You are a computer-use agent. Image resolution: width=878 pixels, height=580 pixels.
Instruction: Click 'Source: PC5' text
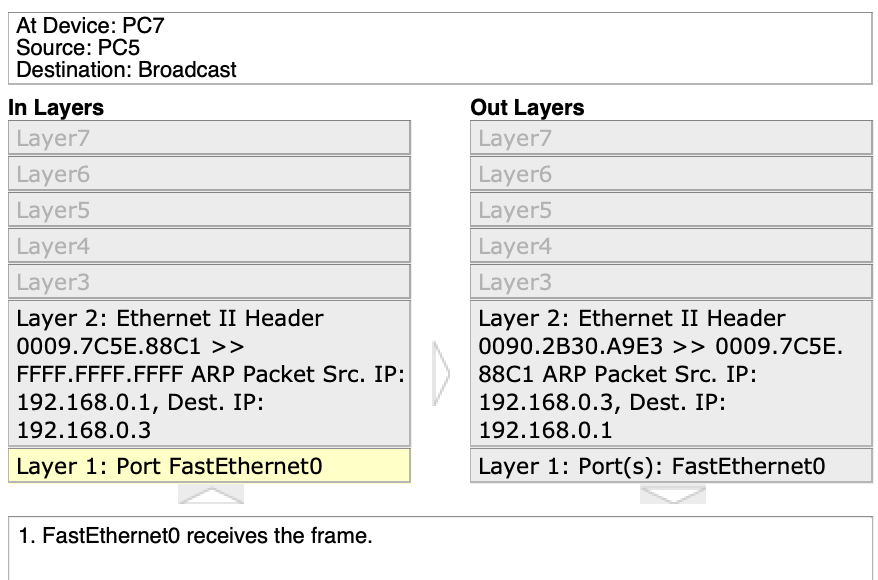78,48
